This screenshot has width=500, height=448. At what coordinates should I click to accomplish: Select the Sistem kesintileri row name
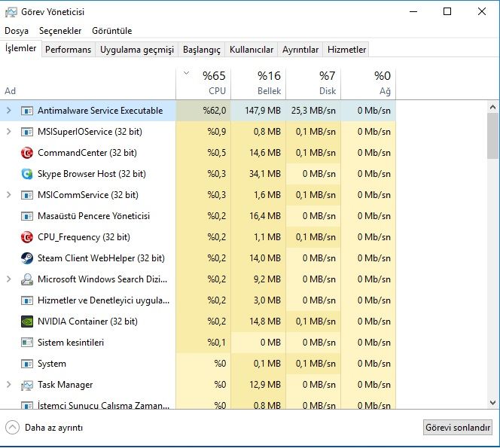click(71, 342)
